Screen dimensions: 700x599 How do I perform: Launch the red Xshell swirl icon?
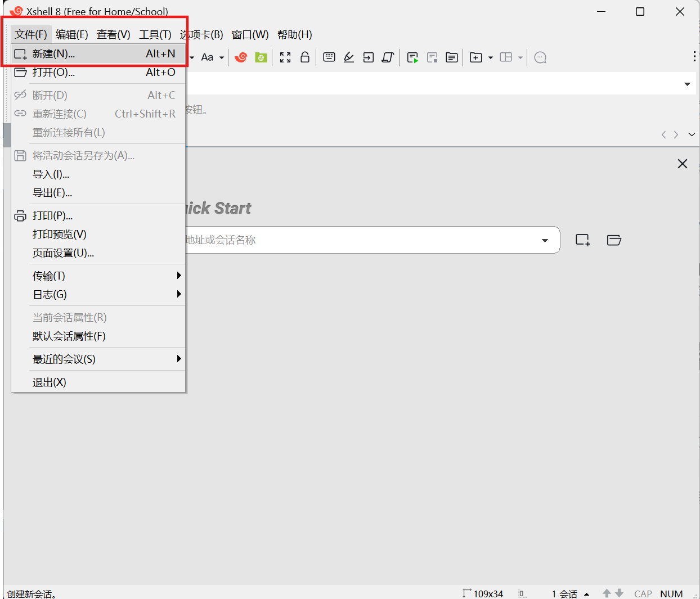(x=241, y=57)
